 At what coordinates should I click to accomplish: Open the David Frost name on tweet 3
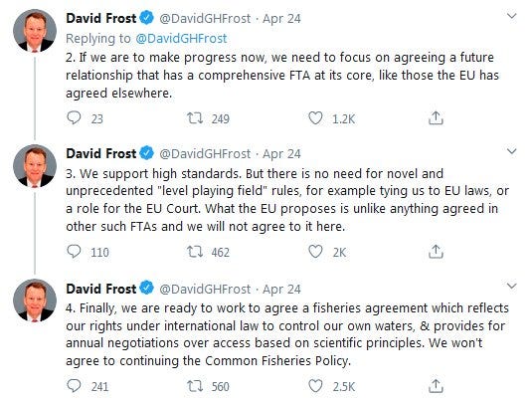click(101, 153)
